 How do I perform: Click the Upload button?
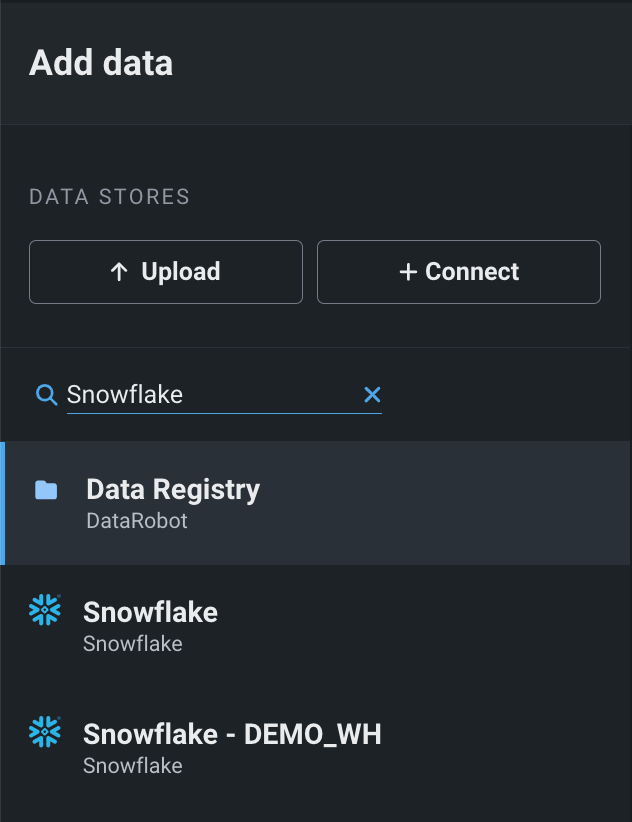click(x=166, y=272)
